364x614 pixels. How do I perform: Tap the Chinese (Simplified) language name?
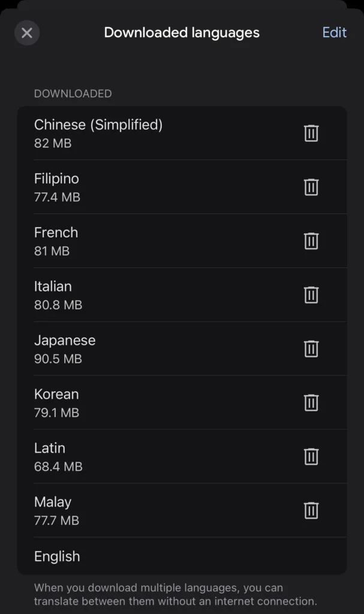pos(98,125)
